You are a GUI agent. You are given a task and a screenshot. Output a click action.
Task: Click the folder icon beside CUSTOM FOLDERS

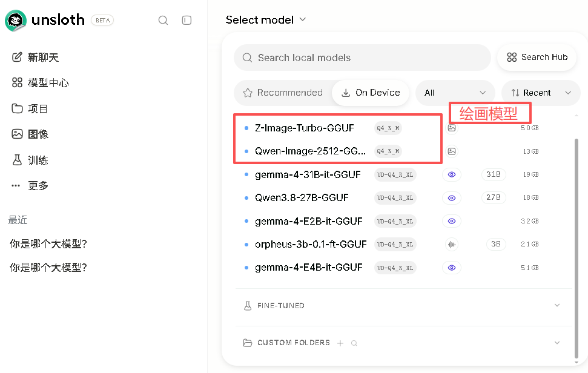(248, 343)
